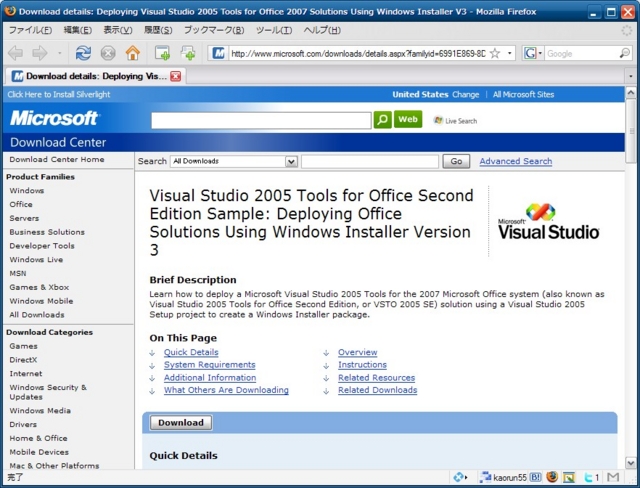This screenshot has width=640, height=488.
Task: Open the All Downloads dropdown
Action: point(233,161)
